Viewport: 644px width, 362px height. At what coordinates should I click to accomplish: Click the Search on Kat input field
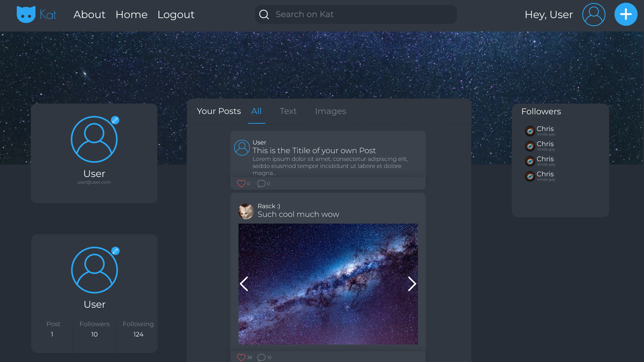[x=362, y=14]
